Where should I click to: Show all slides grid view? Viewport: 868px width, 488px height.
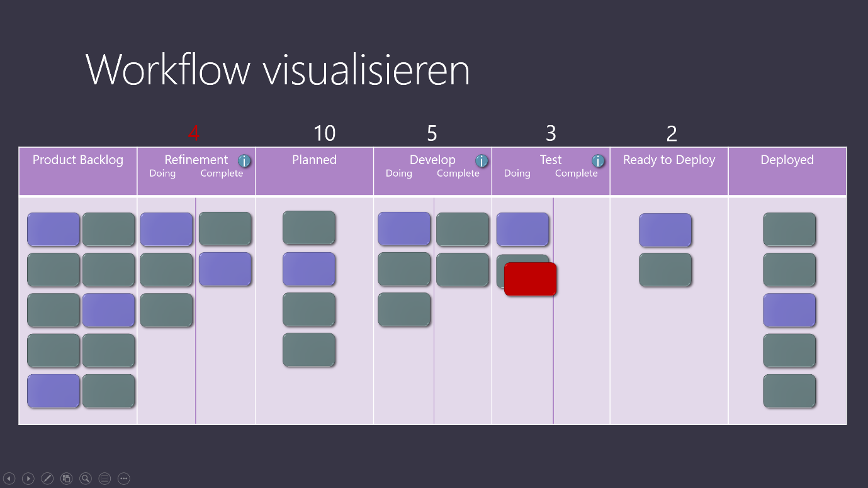click(x=67, y=479)
